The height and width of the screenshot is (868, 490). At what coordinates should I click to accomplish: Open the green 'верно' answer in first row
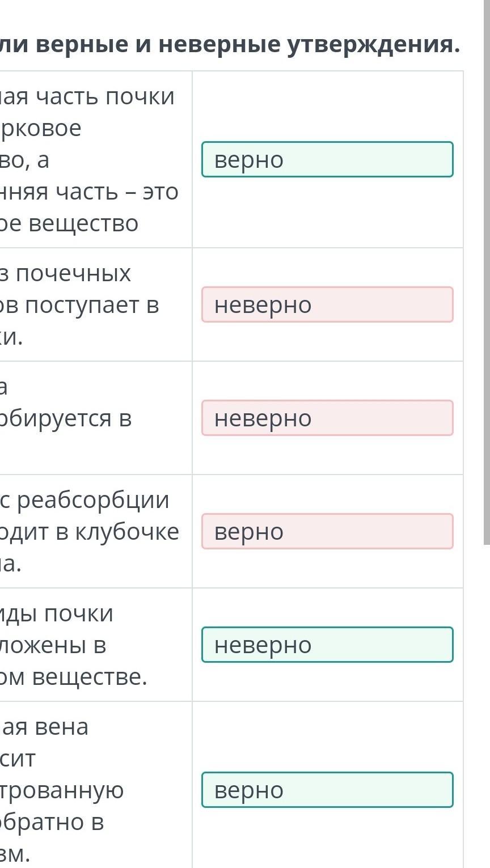[327, 159]
